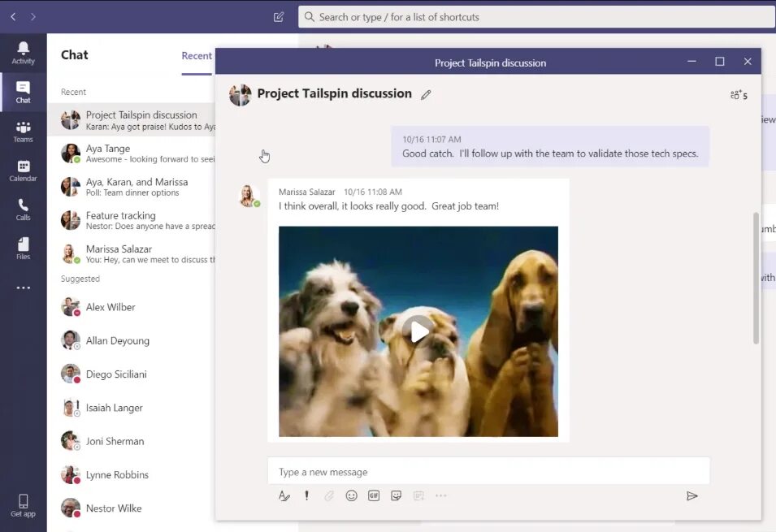Show more apps ellipsis in sidebar
The image size is (776, 532).
pyautogui.click(x=24, y=288)
